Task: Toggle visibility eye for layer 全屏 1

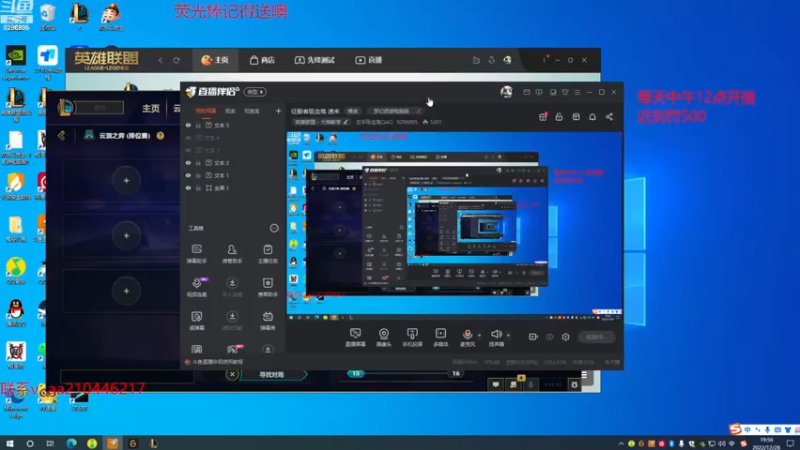Action: point(188,188)
